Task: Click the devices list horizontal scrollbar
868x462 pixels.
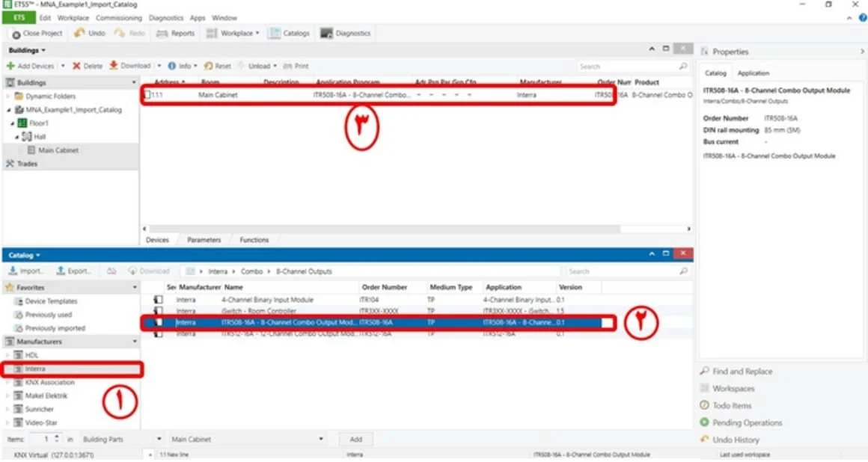Action: (385, 229)
